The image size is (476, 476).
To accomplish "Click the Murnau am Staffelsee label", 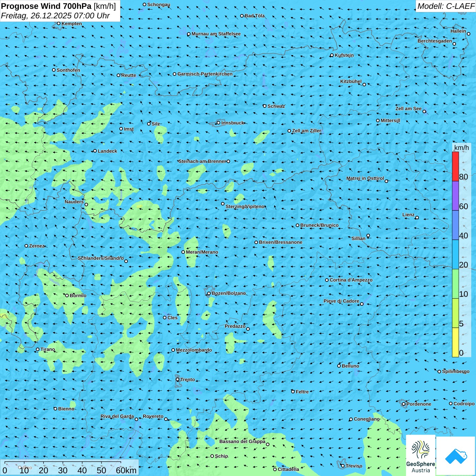I will 216,34.
